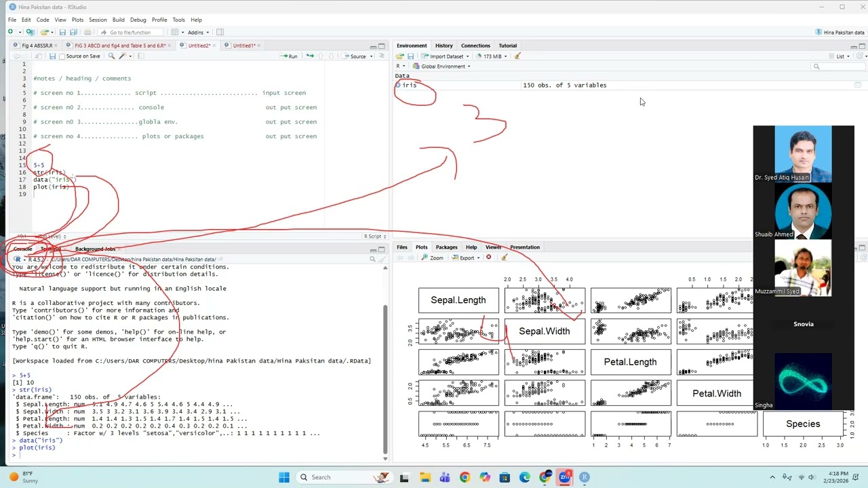868x488 pixels.
Task: Open memory usage 173 MiB dropdown
Action: tap(491, 56)
